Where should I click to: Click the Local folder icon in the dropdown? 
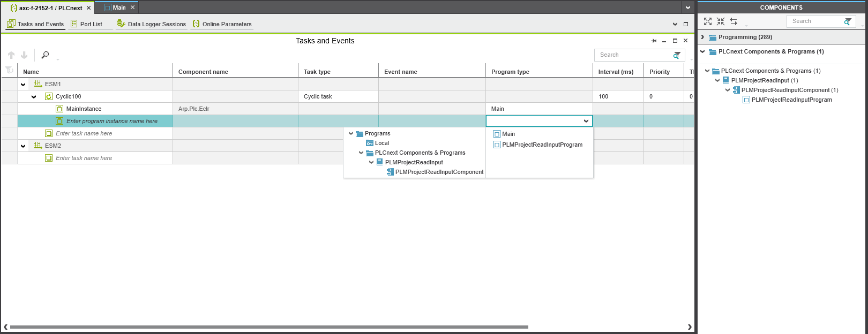coord(370,143)
